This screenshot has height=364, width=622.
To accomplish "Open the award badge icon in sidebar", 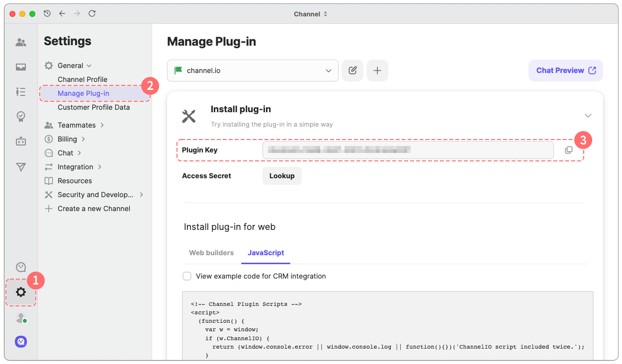I will [21, 117].
